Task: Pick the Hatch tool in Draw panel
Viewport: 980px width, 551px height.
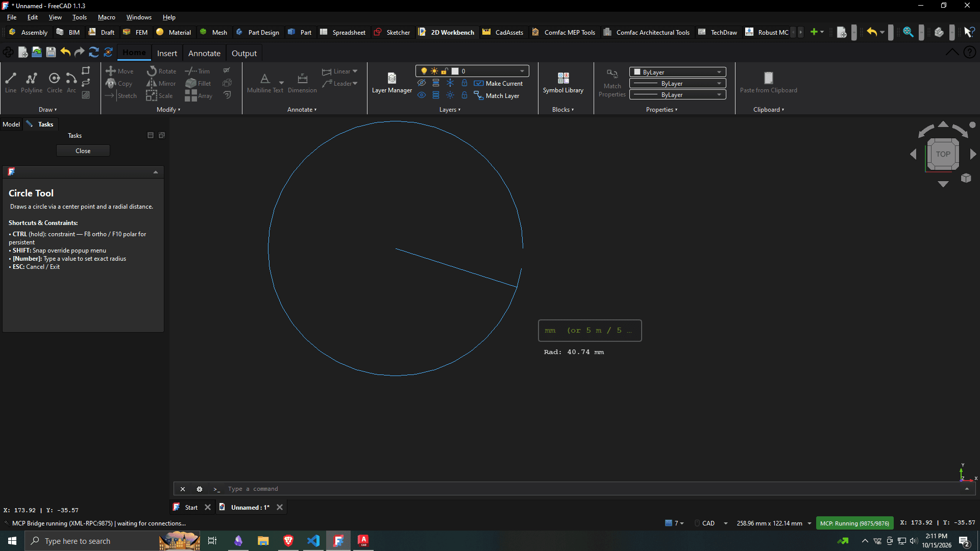Action: click(86, 95)
